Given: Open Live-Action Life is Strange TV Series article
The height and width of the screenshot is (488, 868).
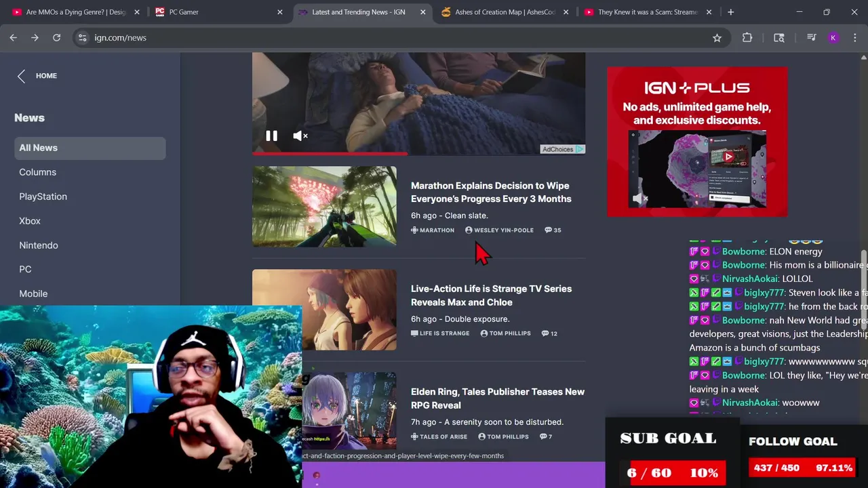Looking at the screenshot, I should pos(491,296).
